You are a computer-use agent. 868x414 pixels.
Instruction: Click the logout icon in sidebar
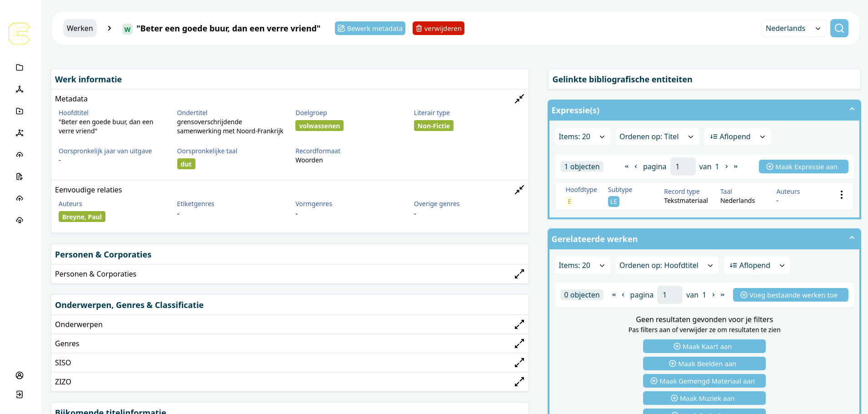click(20, 394)
